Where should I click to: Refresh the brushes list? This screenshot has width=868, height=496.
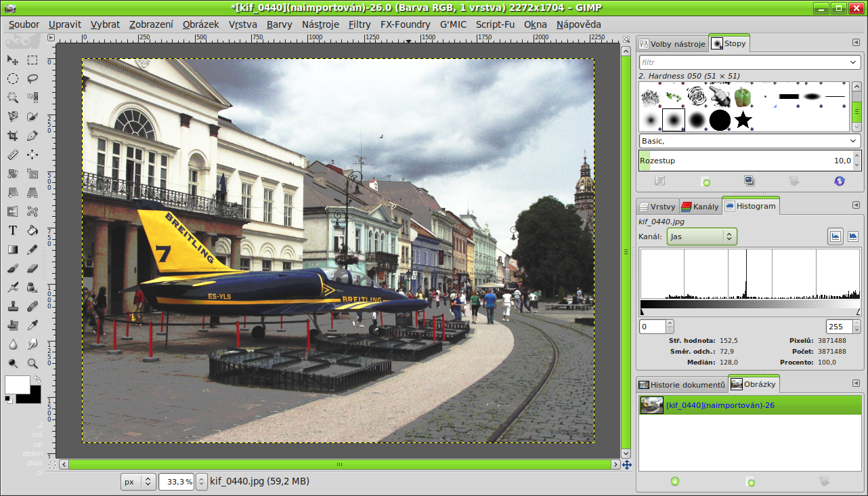pos(840,181)
